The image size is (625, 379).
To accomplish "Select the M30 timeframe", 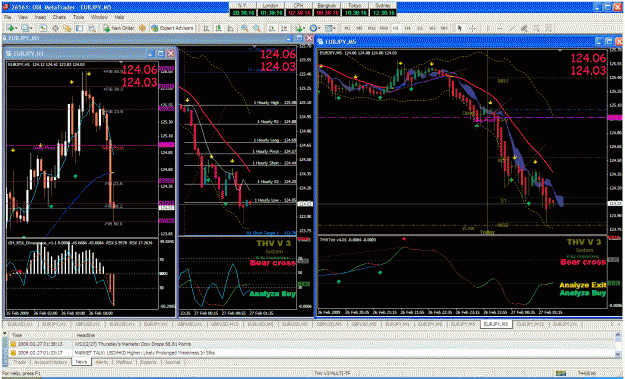I will point(384,28).
